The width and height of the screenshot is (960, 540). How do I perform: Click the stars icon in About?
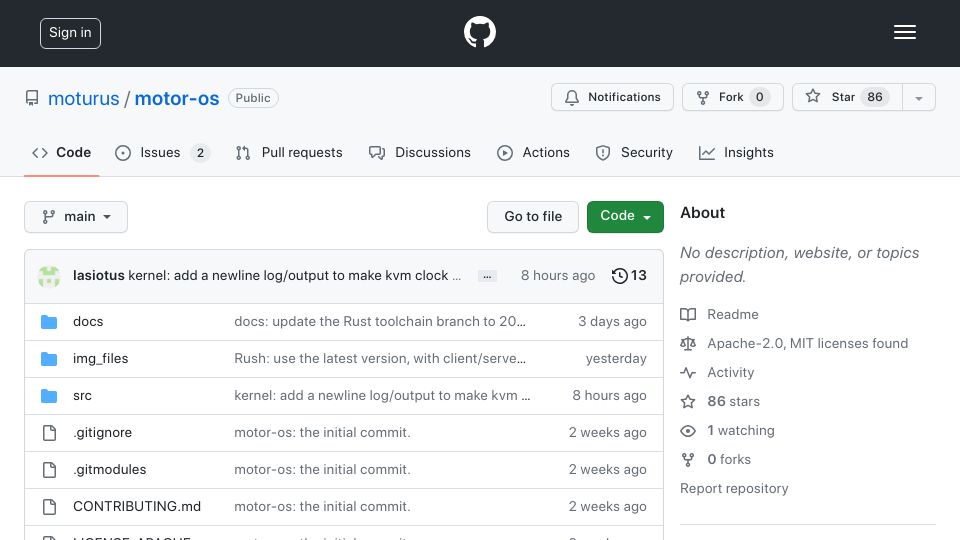point(688,402)
